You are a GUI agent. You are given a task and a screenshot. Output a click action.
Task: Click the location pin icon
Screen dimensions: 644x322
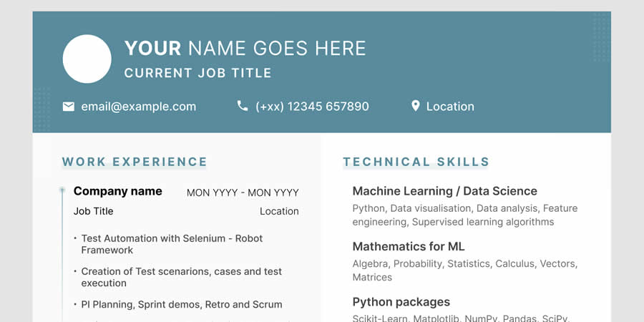[415, 106]
